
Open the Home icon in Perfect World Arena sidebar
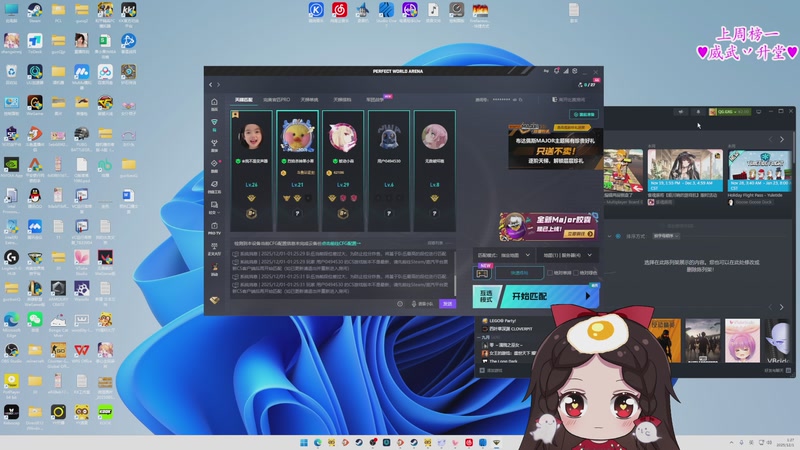click(x=214, y=102)
